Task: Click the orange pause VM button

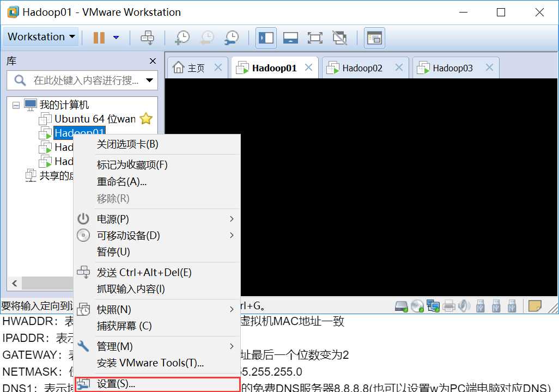Action: (x=99, y=38)
